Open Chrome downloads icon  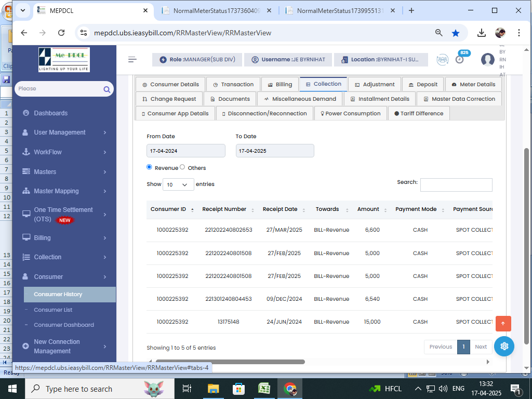[481, 33]
